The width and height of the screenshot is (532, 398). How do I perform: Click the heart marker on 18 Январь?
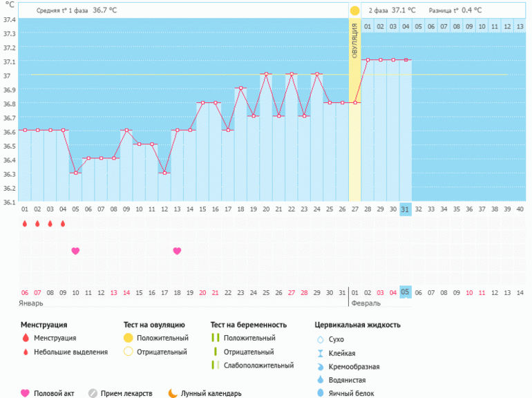click(177, 251)
